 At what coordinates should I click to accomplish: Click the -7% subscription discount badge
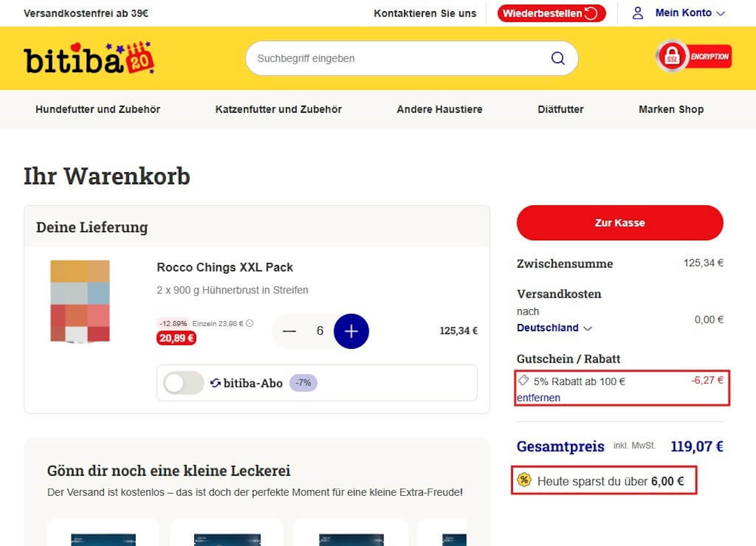click(303, 382)
